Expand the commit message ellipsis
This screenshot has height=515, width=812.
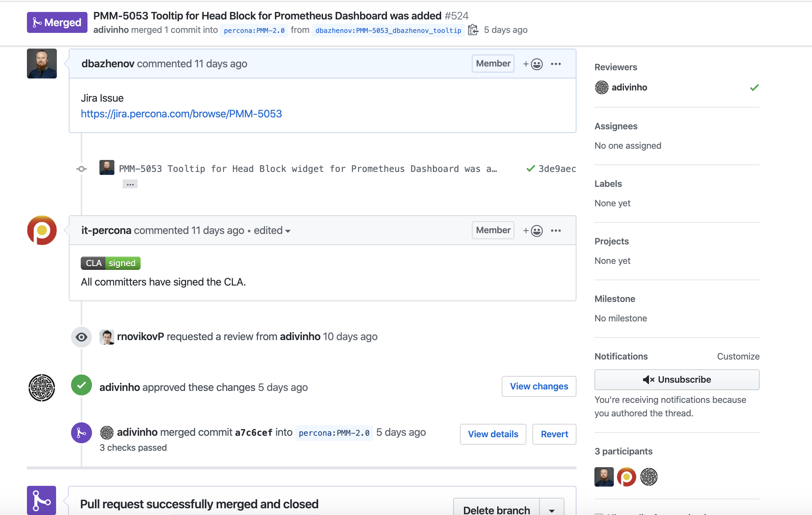tap(130, 184)
